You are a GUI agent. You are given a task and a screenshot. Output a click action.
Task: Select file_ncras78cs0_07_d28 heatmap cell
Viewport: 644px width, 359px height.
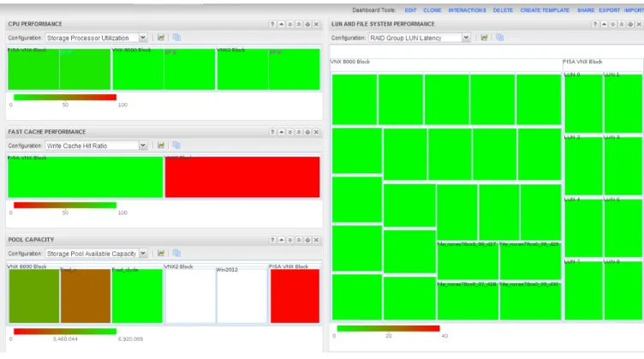pos(468,301)
